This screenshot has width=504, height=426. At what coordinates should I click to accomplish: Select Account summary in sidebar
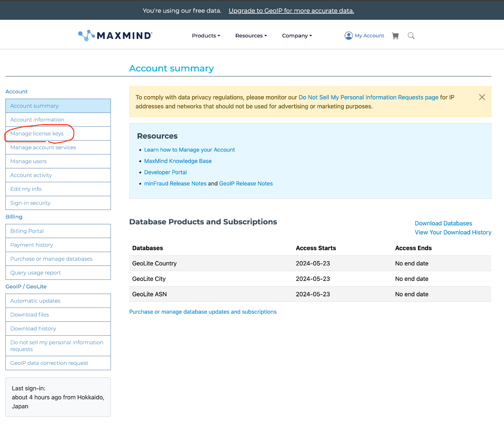click(x=58, y=106)
